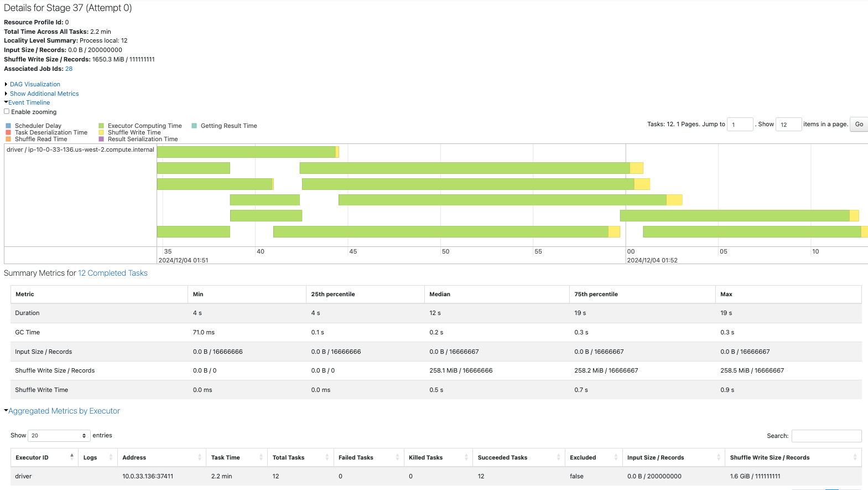Viewport: 868px width, 490px height.
Task: Sort executor table by Excluded
Action: 594,457
